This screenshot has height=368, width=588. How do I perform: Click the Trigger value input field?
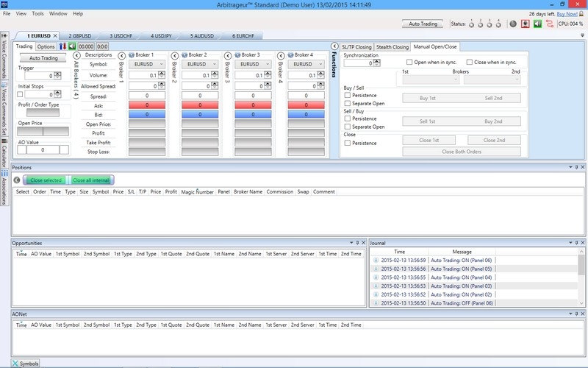40,76
